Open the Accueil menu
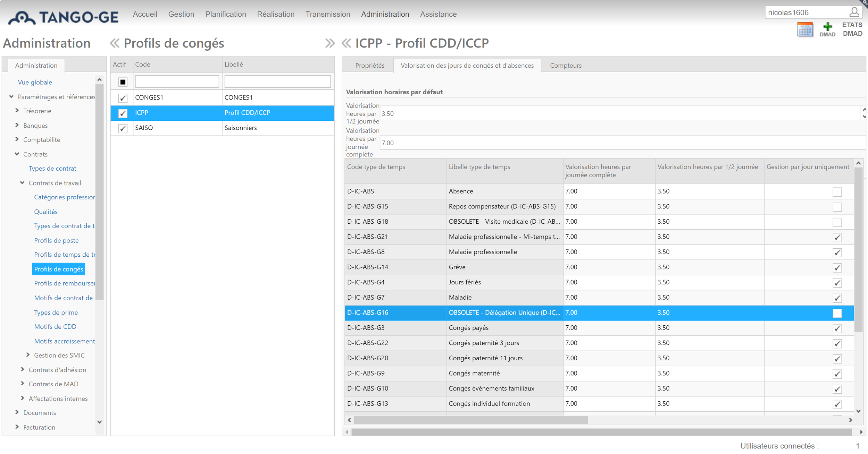Viewport: 868px width, 454px height. pyautogui.click(x=145, y=14)
